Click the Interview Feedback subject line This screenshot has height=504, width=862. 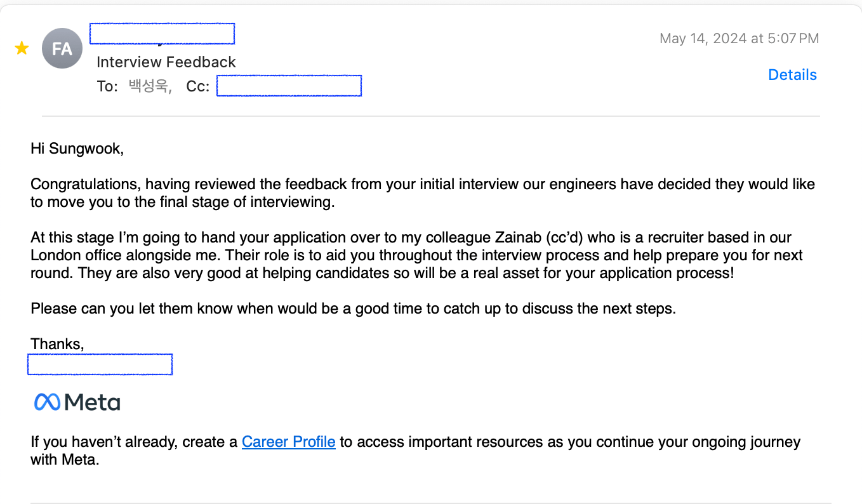click(x=166, y=62)
